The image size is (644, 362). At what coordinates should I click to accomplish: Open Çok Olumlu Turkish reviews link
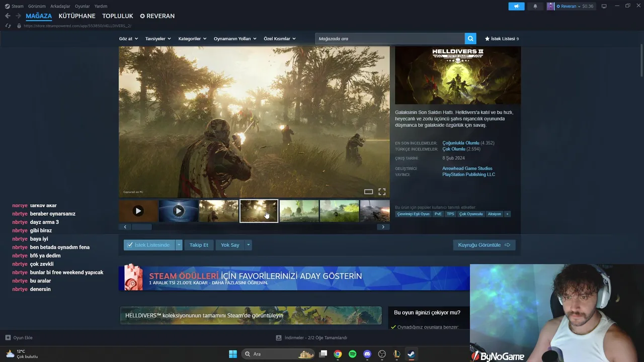pyautogui.click(x=454, y=149)
